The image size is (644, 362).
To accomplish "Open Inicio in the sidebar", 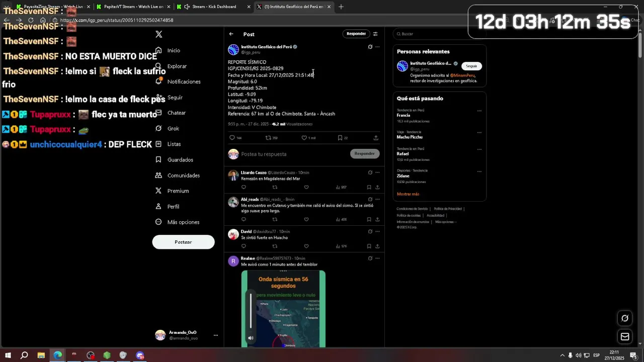I will coord(174,50).
